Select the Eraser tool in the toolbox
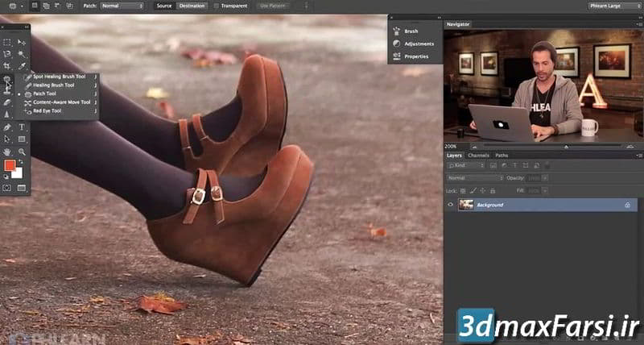644x345 pixels. coord(7,102)
